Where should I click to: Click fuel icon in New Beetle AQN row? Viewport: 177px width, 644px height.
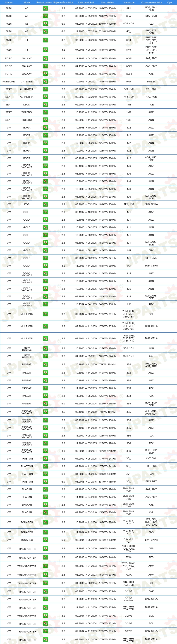(45, 348)
